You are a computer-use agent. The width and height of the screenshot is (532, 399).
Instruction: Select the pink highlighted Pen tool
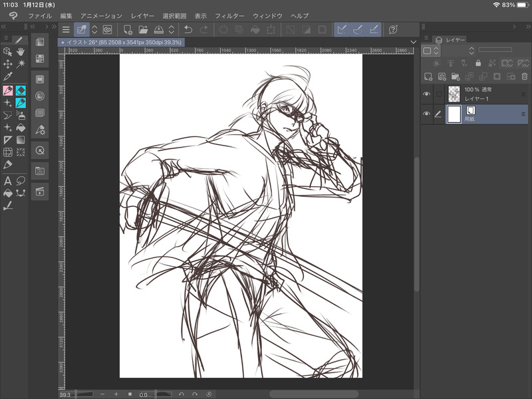tap(8, 90)
